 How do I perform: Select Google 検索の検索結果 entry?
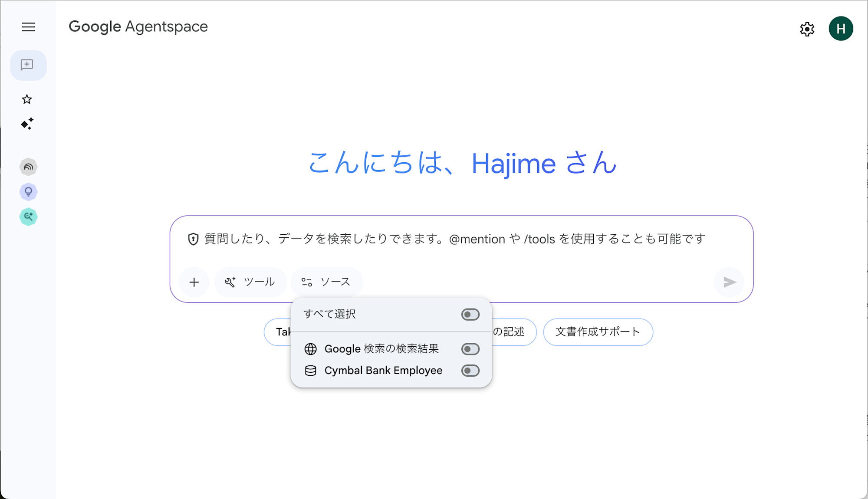381,349
